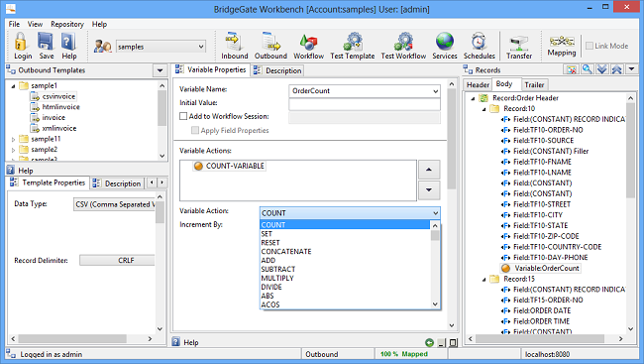Toggle Apply Field Properties checkbox
This screenshot has height=364, width=644.
tap(195, 130)
